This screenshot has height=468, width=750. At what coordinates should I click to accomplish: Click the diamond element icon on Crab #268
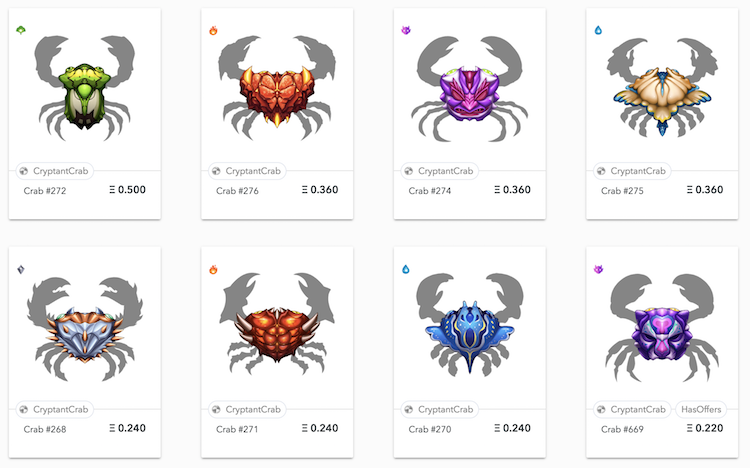coord(21,269)
